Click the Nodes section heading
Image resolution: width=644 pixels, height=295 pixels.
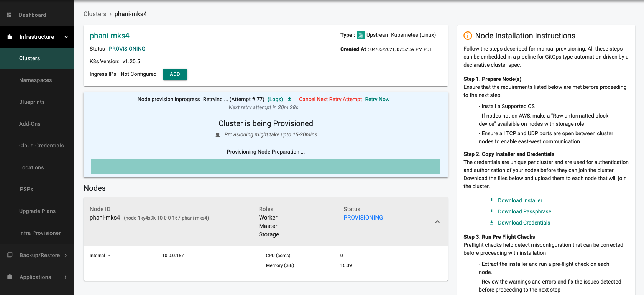pyautogui.click(x=95, y=188)
